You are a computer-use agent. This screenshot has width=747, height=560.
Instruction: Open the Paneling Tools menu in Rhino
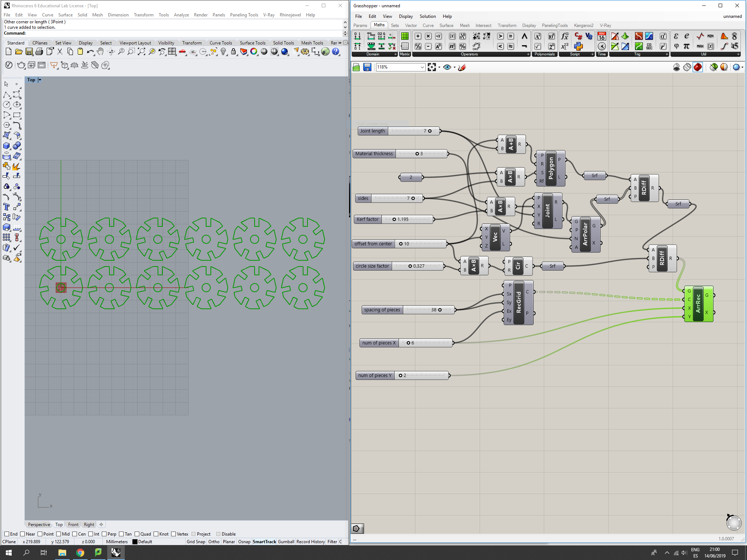(x=244, y=15)
